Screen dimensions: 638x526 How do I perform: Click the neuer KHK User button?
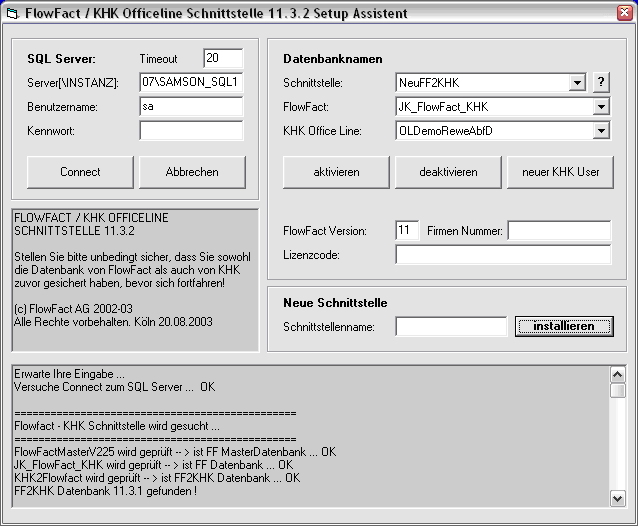(x=560, y=172)
